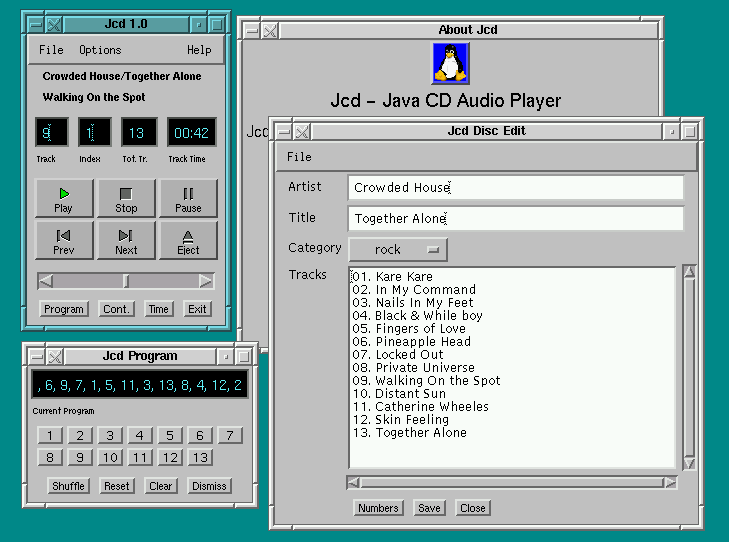Click the playback position slider in Jcd player

point(126,281)
